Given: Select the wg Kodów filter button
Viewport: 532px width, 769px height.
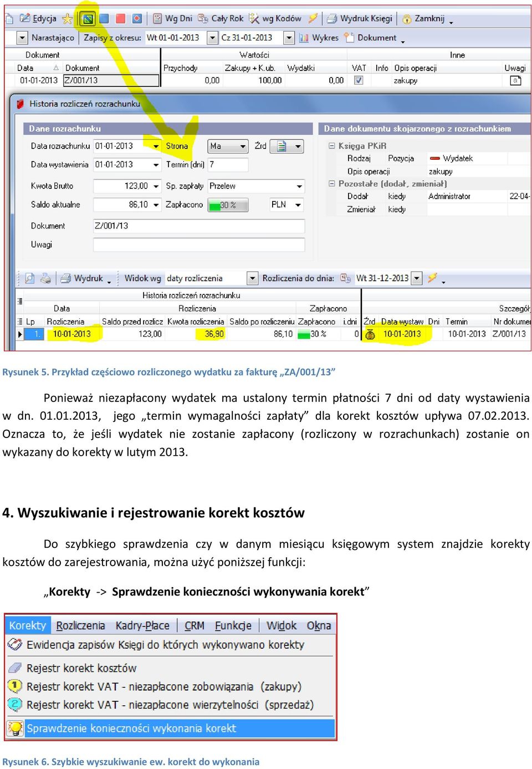Looking at the screenshot, I should [x=275, y=19].
